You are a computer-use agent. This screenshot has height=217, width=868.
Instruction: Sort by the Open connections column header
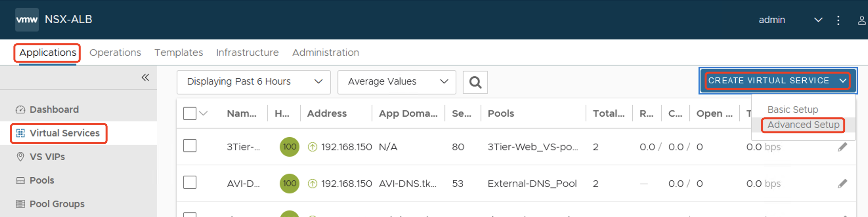pos(714,113)
